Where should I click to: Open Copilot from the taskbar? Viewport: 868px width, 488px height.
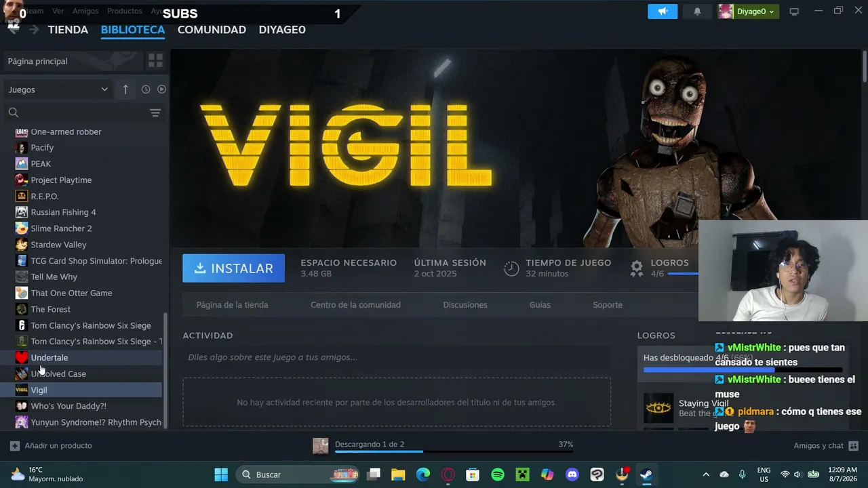pyautogui.click(x=547, y=474)
